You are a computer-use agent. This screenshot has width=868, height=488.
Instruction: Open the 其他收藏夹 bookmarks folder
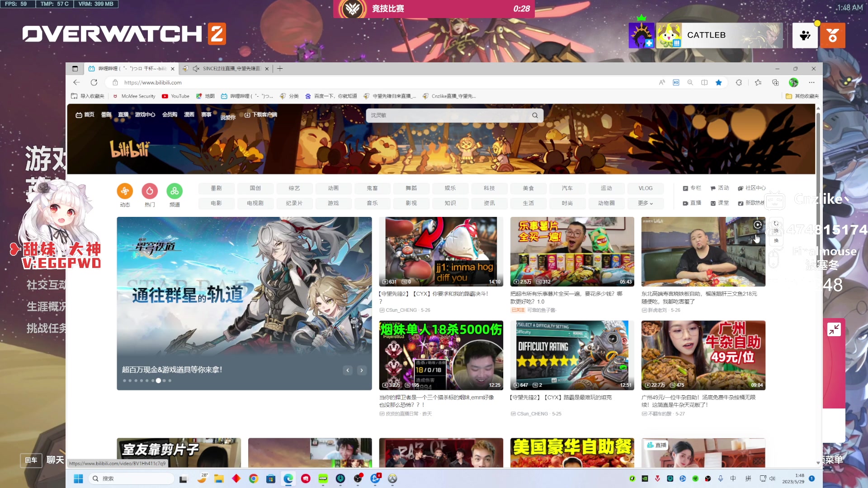(x=802, y=96)
